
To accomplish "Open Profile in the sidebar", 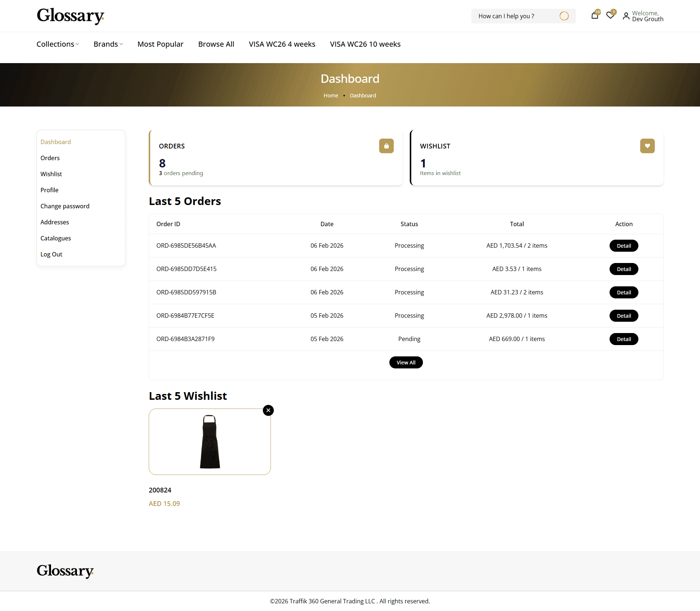I will (49, 190).
